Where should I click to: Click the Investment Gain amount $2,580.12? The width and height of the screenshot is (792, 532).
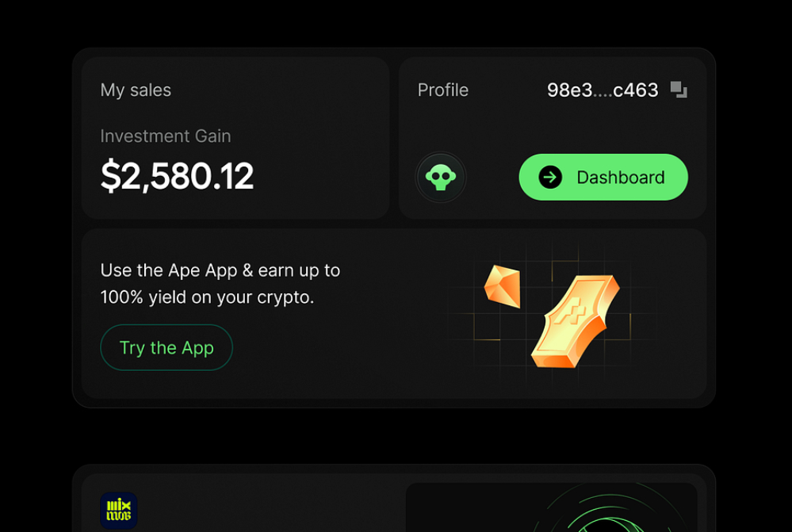tap(177, 175)
